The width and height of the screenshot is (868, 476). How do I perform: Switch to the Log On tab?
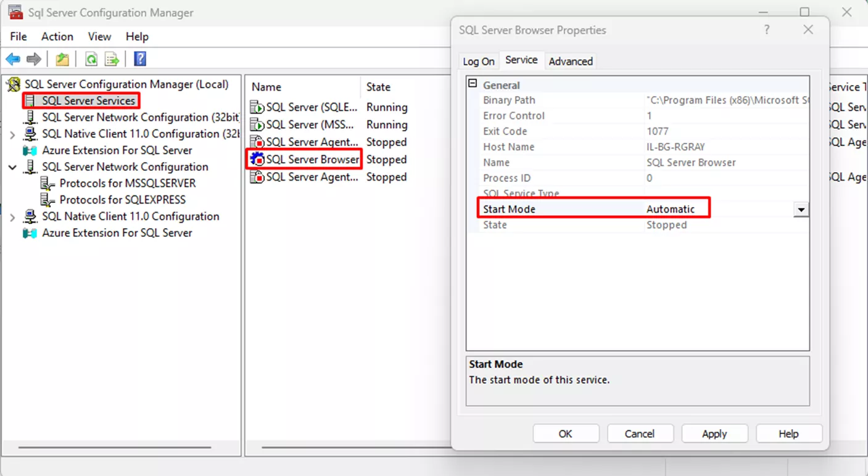point(479,62)
